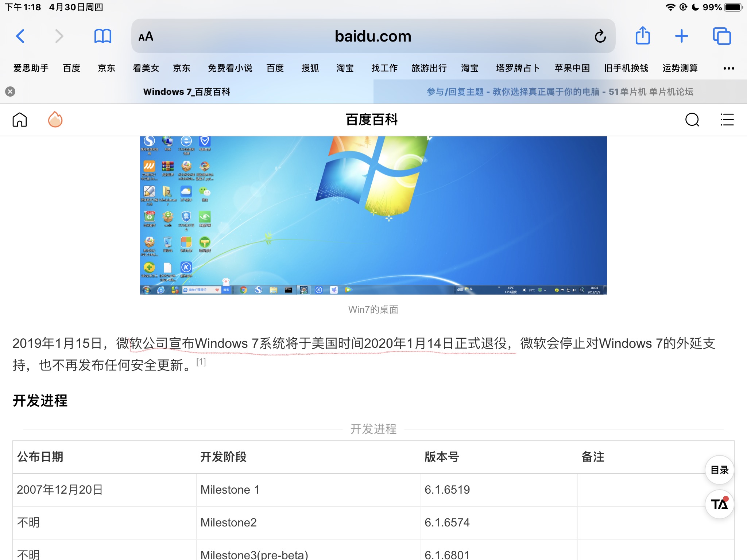This screenshot has width=747, height=560.
Task: Enlarge the Win7 desktop screenshot image
Action: tap(373, 215)
